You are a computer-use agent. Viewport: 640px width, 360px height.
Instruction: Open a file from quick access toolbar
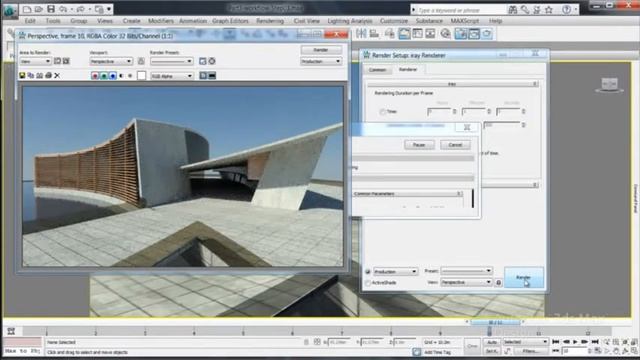click(39, 9)
